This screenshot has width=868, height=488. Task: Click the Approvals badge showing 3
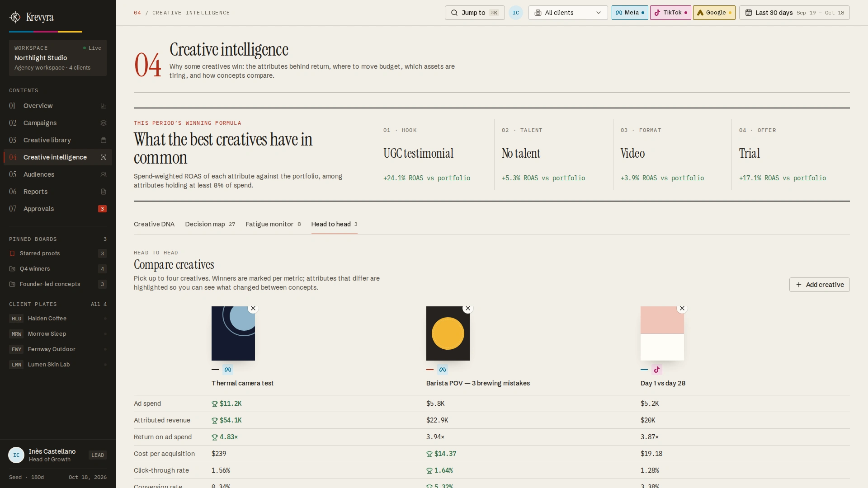pyautogui.click(x=103, y=209)
